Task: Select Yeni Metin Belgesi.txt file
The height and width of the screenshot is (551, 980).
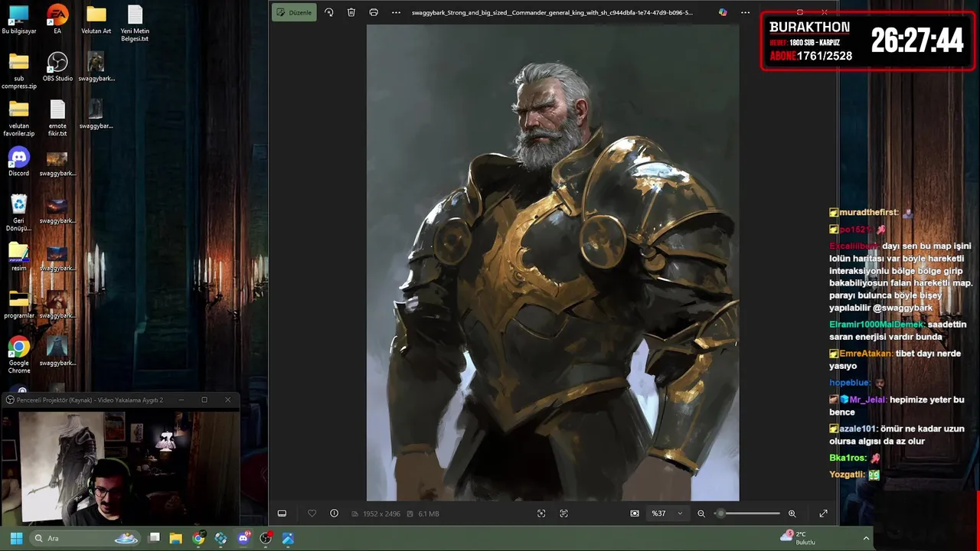Action: click(x=135, y=24)
